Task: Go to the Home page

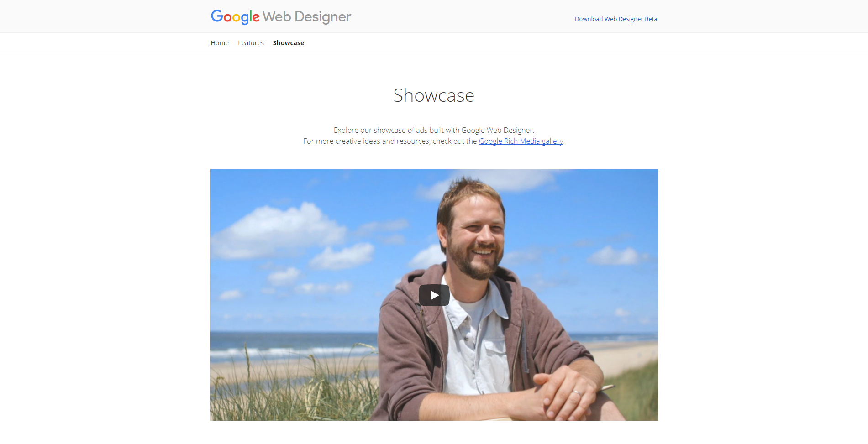Action: coord(220,43)
